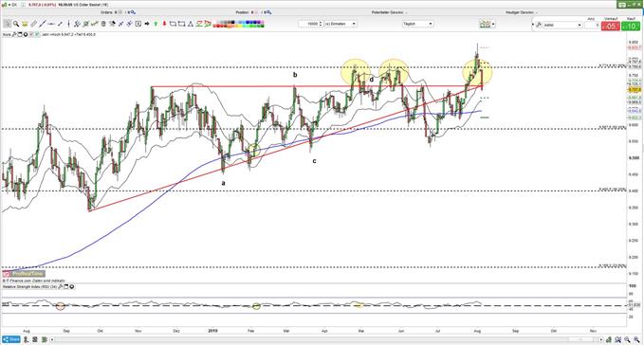Toggle the first checkbox next to Kurs settings

(x=31, y=34)
